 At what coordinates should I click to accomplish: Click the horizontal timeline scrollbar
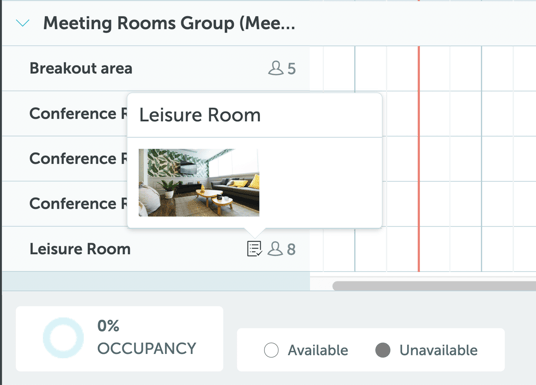click(x=434, y=286)
